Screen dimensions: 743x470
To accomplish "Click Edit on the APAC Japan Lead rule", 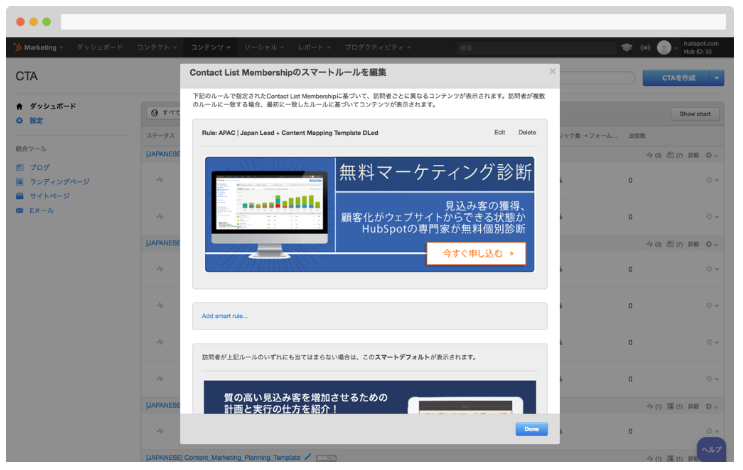I will [x=499, y=133].
